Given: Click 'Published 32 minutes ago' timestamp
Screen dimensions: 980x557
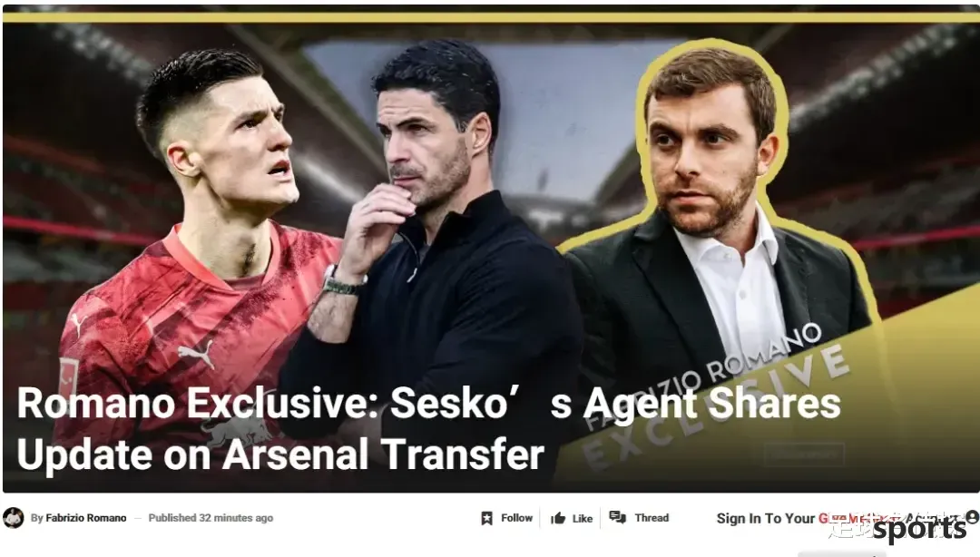Looking at the screenshot, I should click(211, 518).
